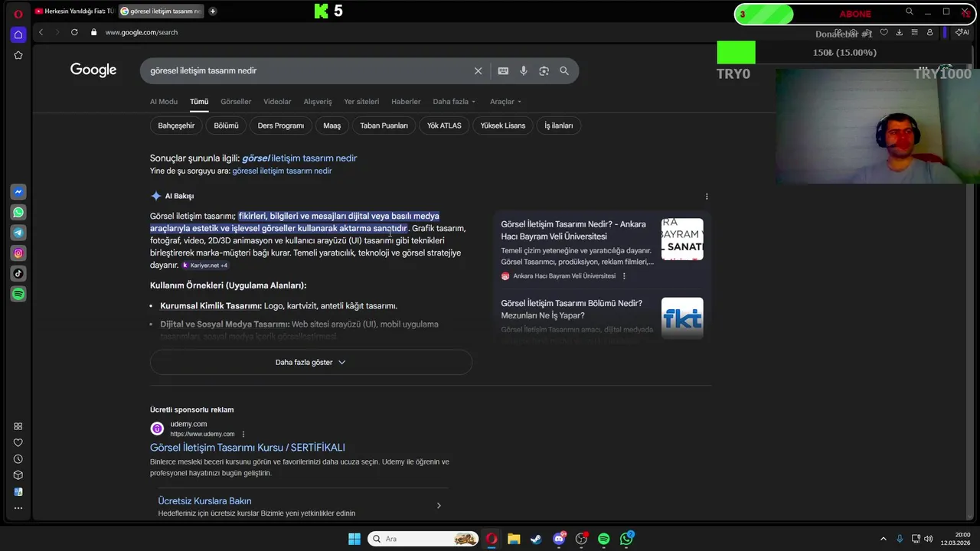Open the heart icon in lower sidebar

(x=18, y=442)
